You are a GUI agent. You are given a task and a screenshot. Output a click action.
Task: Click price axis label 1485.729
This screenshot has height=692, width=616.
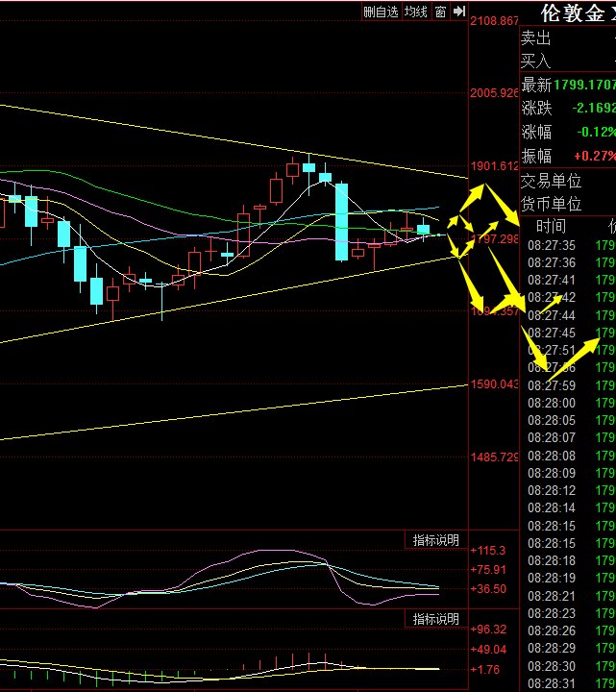pos(494,457)
